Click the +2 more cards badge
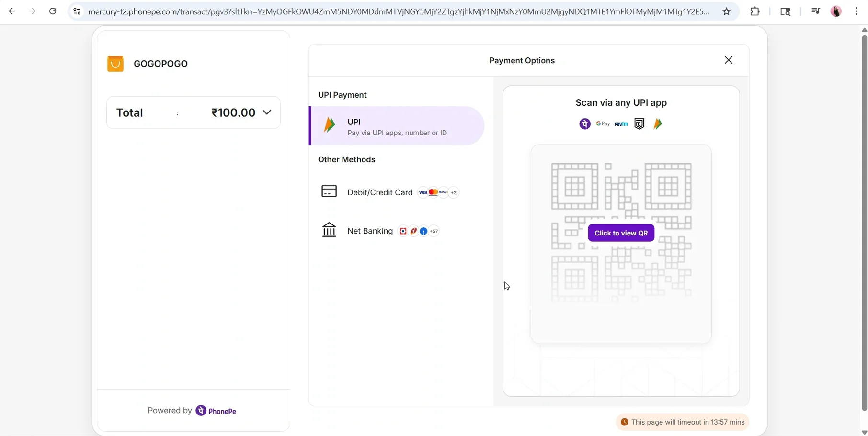The image size is (868, 436). pyautogui.click(x=454, y=192)
